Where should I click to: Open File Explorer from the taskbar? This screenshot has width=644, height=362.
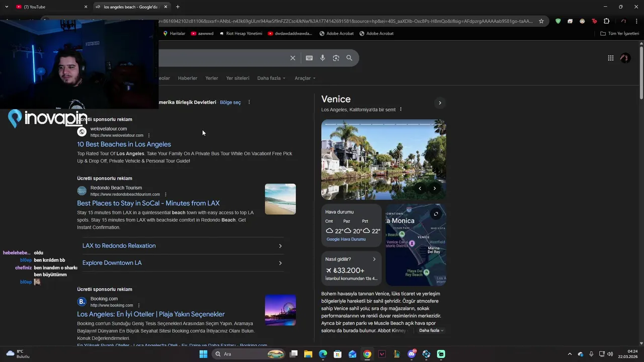pos(308,354)
